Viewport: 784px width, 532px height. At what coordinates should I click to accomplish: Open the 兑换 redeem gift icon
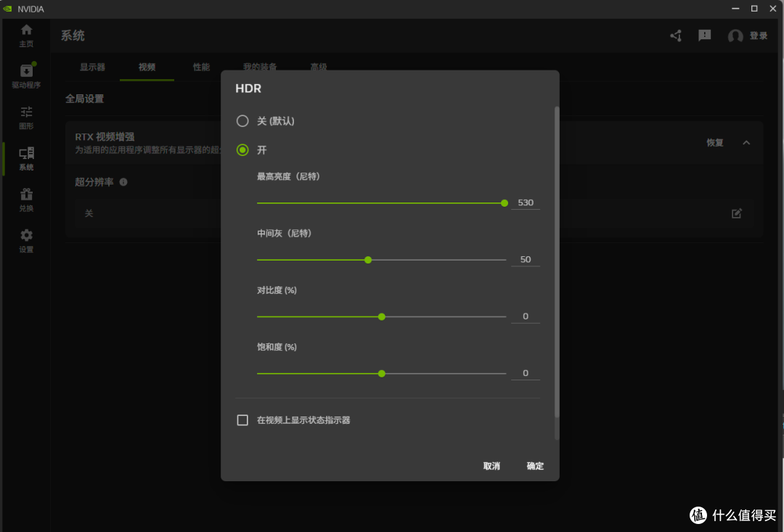point(27,194)
